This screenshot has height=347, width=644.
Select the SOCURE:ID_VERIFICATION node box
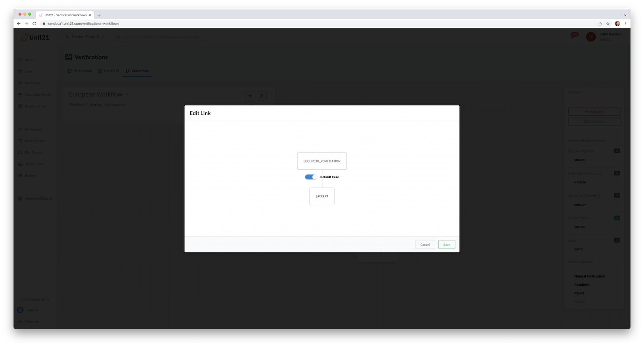(x=322, y=161)
